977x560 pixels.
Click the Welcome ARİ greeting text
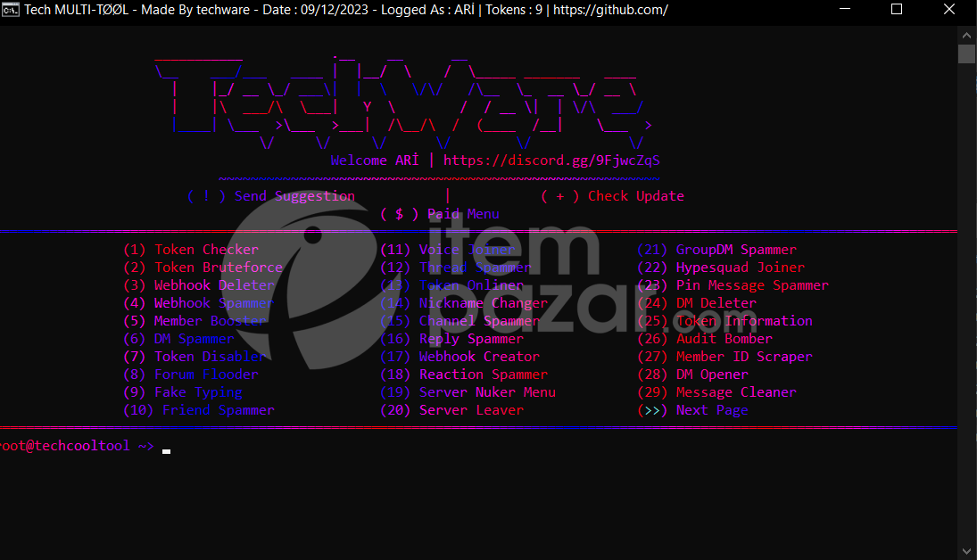[x=375, y=161]
